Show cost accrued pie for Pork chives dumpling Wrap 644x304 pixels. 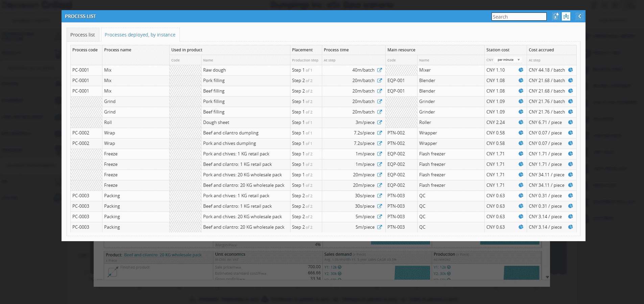(571, 143)
